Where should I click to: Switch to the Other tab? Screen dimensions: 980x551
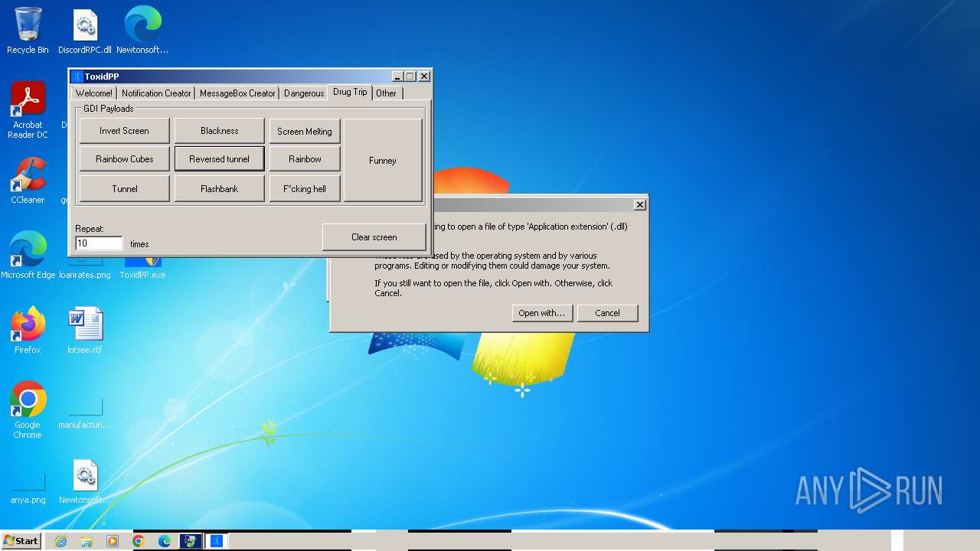coord(387,93)
